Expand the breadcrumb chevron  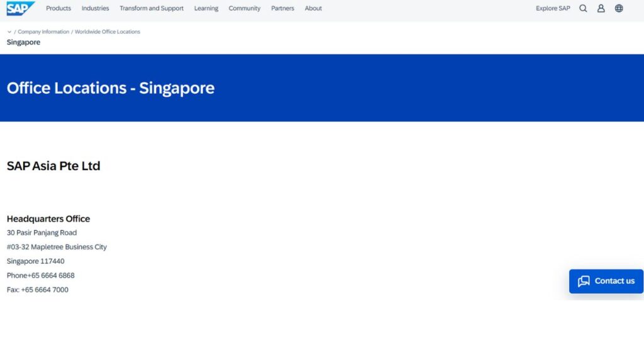pos(9,31)
